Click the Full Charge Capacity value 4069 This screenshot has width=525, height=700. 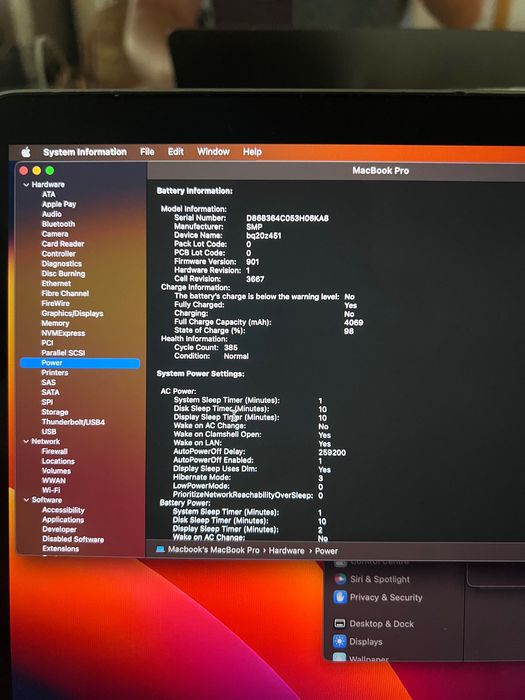click(354, 322)
